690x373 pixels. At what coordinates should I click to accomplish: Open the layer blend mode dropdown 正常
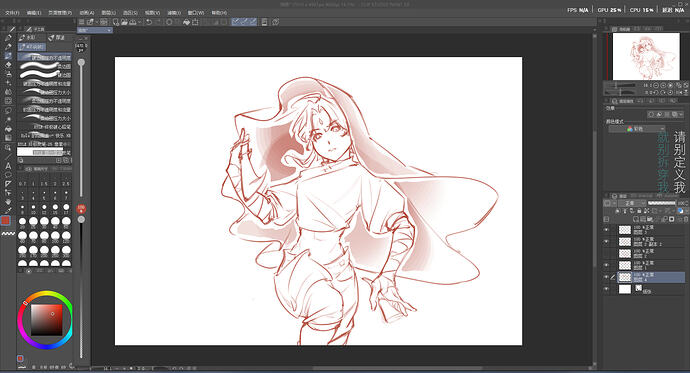pos(632,203)
